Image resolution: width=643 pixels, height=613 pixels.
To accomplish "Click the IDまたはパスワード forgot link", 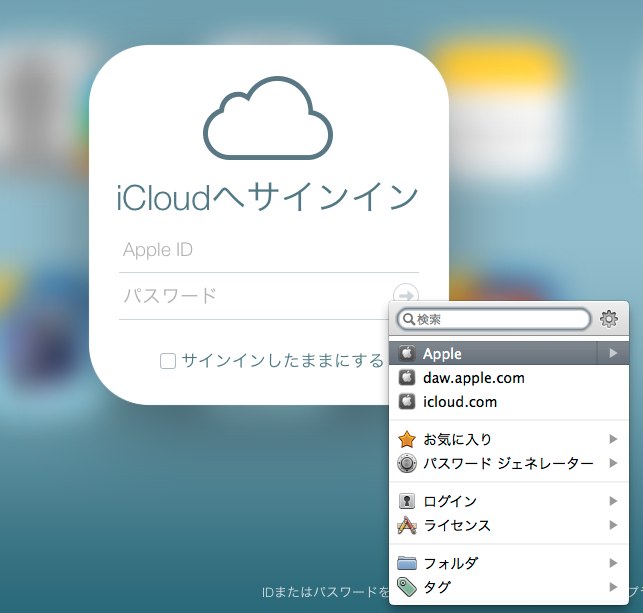I will pos(325,591).
